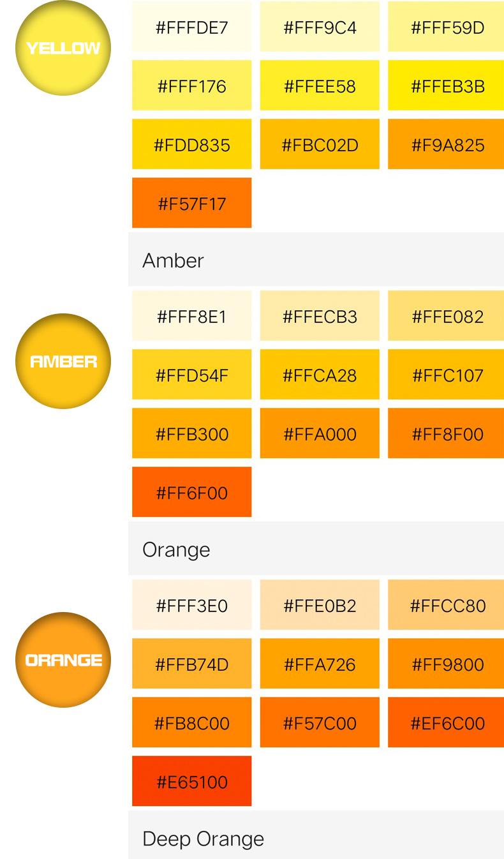
Task: Choose the #EF6C00 color swatch
Action: click(x=447, y=723)
